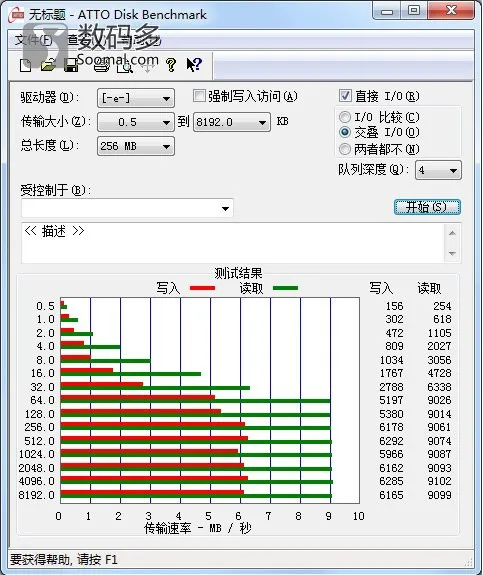483x575 pixels.
Task: Click the New document toolbar icon
Action: pos(25,65)
